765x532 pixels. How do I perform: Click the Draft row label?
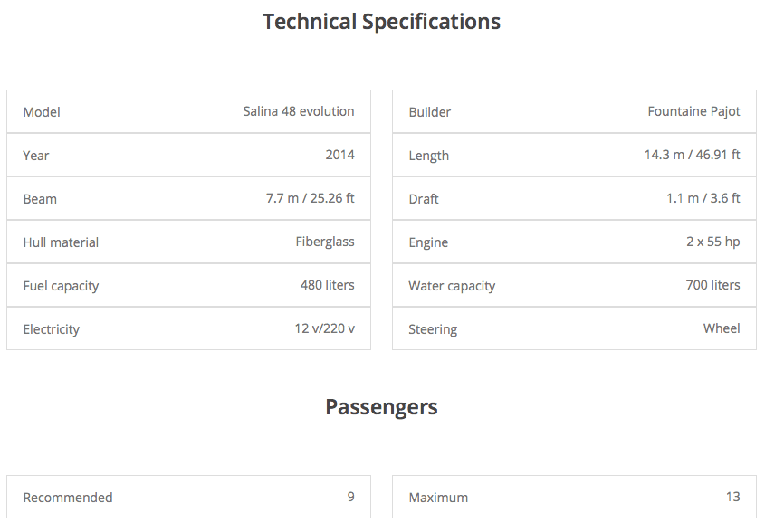(424, 199)
